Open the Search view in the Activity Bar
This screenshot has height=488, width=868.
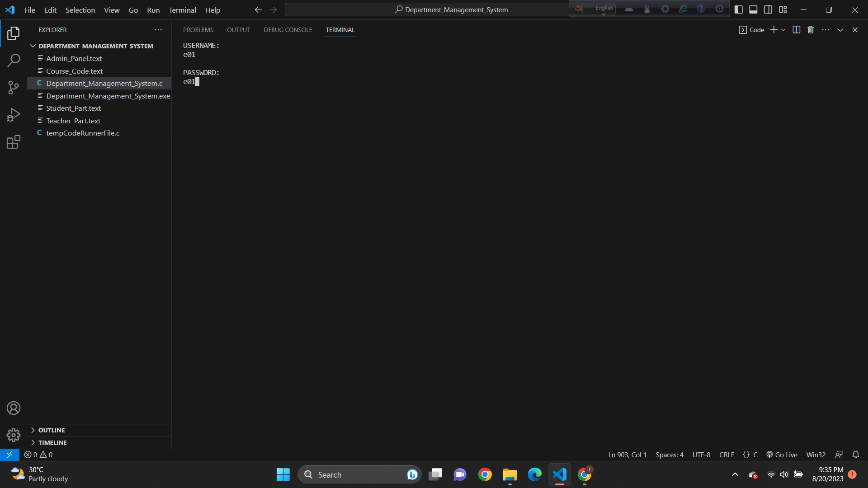(14, 60)
